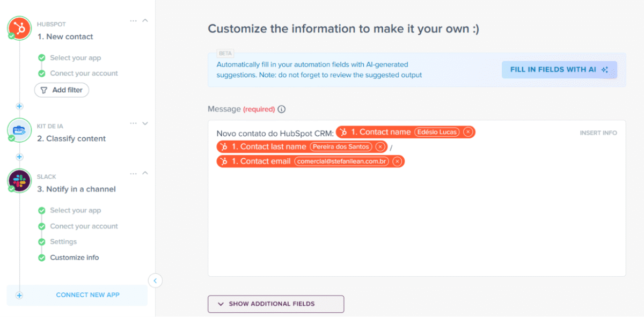The image size is (644, 317).
Task: Click Fill In Fields With AI button
Action: pos(559,70)
